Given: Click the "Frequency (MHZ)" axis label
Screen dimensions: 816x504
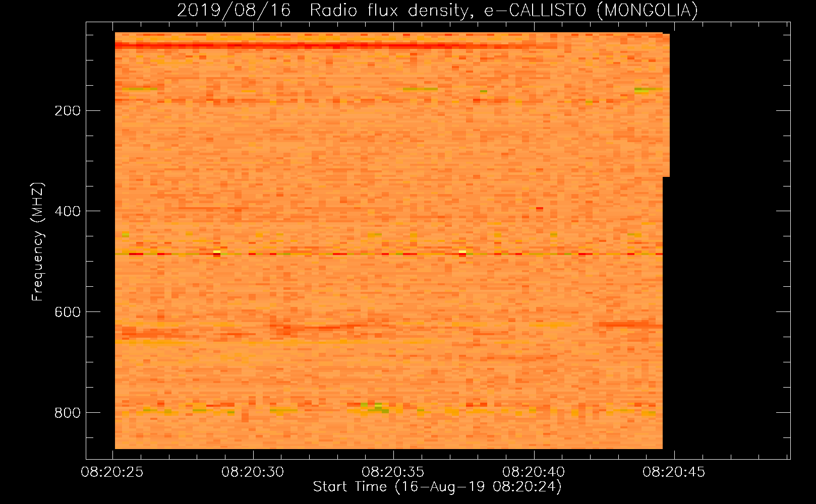Looking at the screenshot, I should pos(38,241).
